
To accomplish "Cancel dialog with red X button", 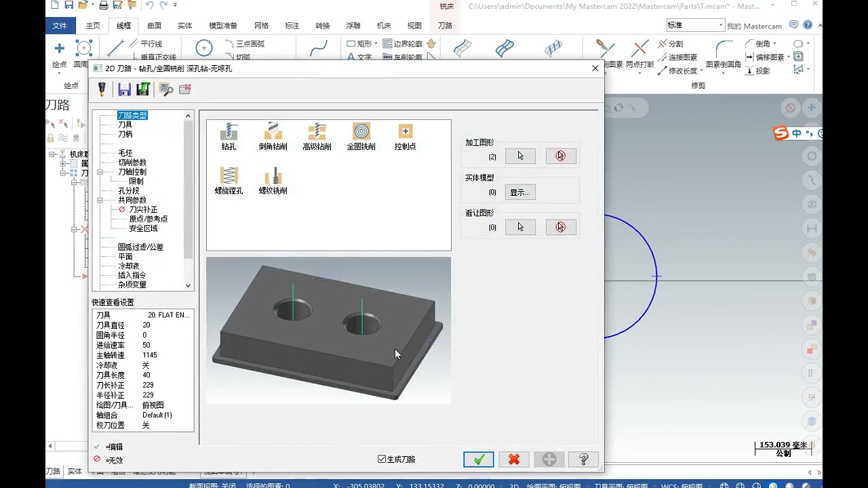I will 514,460.
